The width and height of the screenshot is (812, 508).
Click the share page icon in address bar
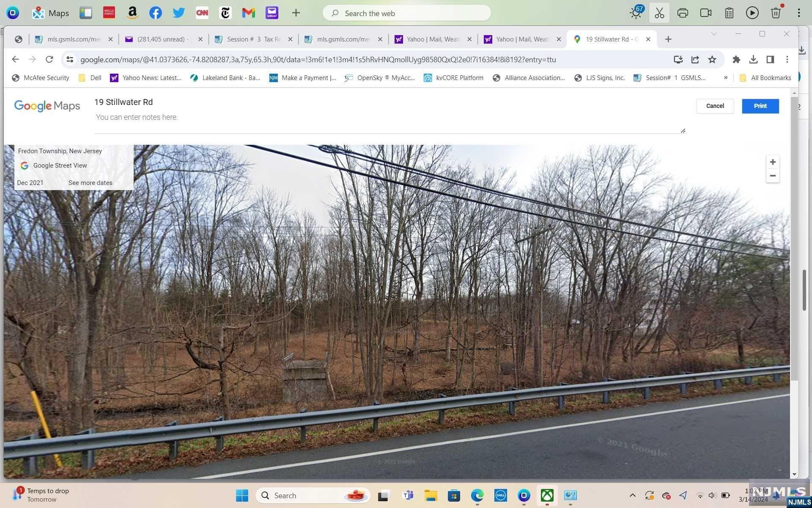tap(695, 59)
